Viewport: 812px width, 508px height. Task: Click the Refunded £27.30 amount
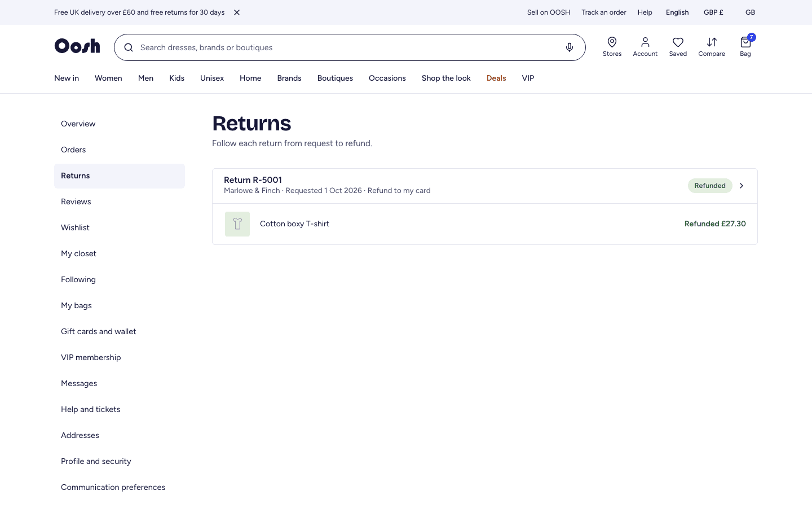point(715,224)
